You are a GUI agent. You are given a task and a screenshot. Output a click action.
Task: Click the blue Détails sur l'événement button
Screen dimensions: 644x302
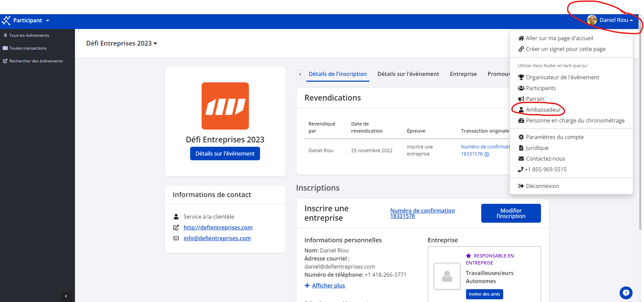(x=225, y=154)
